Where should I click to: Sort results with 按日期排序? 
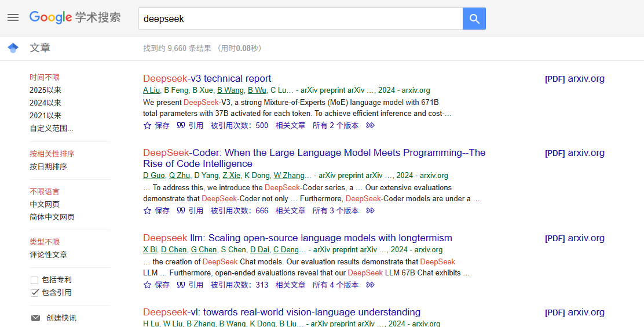click(48, 166)
